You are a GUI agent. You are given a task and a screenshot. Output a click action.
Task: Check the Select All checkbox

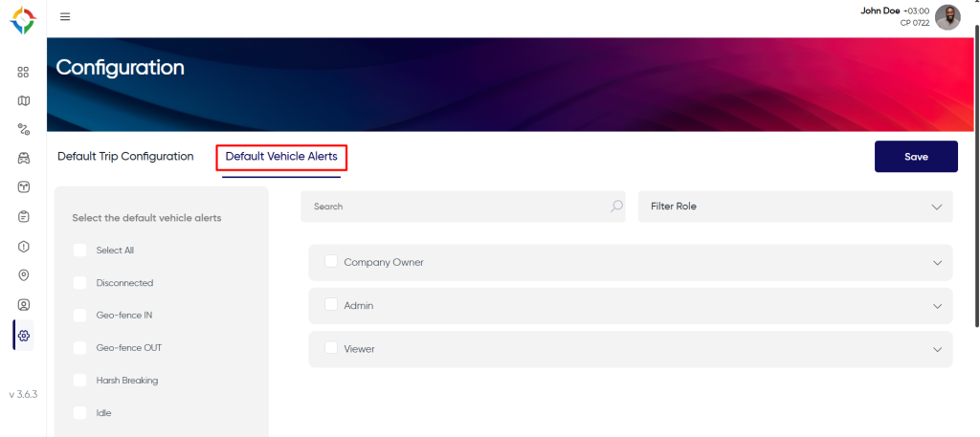click(80, 251)
